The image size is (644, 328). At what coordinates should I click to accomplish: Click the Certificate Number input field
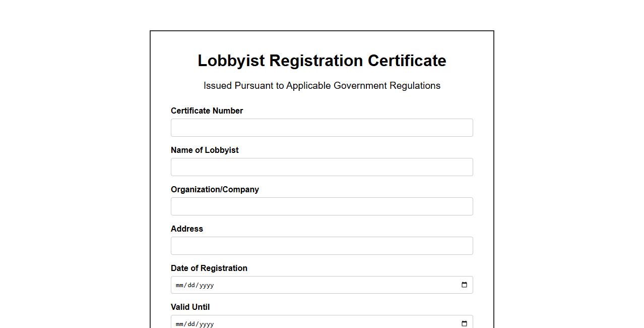[321, 128]
